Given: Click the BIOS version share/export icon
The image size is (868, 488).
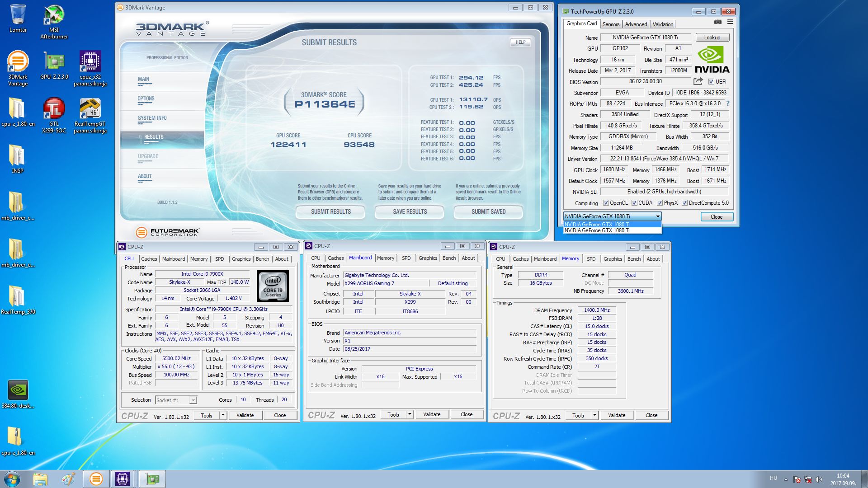Looking at the screenshot, I should click(x=698, y=81).
